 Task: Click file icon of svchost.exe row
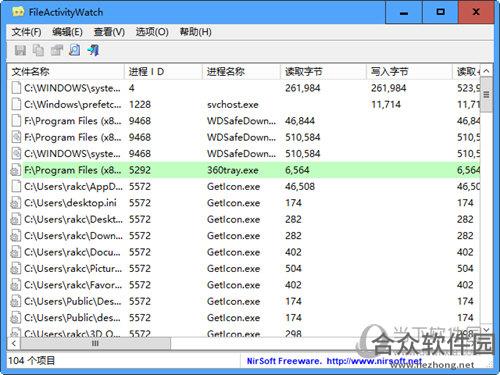click(16, 104)
